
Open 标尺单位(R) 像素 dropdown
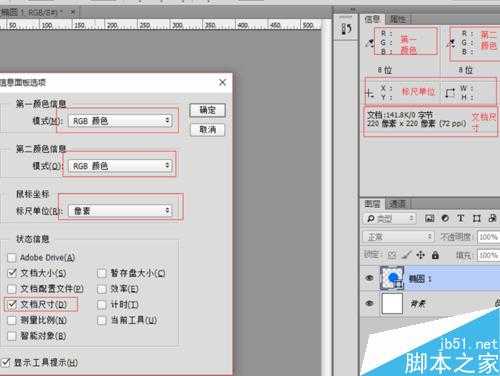point(120,211)
